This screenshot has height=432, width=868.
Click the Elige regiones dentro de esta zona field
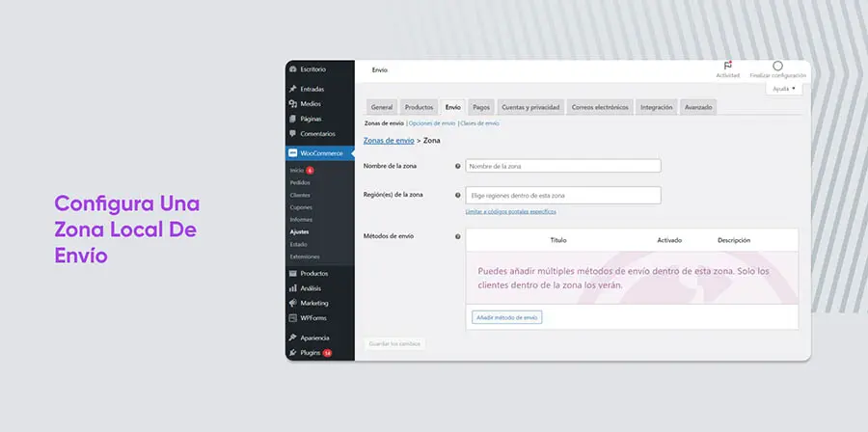point(563,195)
